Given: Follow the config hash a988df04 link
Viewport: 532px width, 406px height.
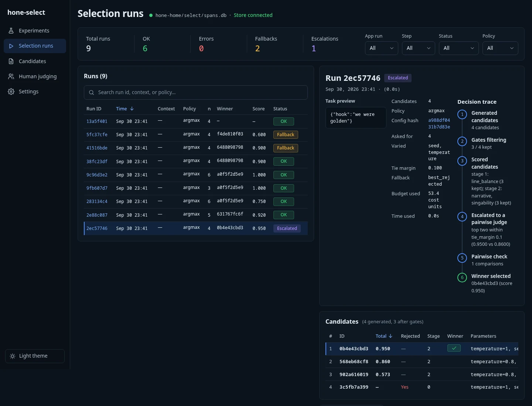Looking at the screenshot, I should [x=439, y=124].
